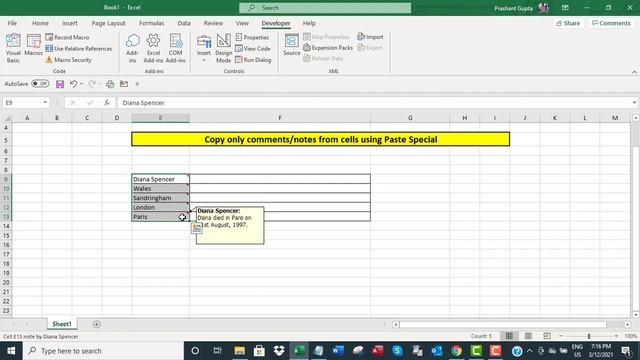Click the Share button
The width and height of the screenshot is (640, 360).
[x=568, y=23]
